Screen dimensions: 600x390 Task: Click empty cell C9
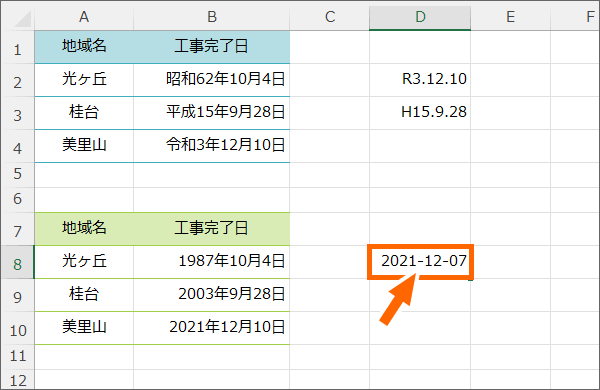coord(329,295)
